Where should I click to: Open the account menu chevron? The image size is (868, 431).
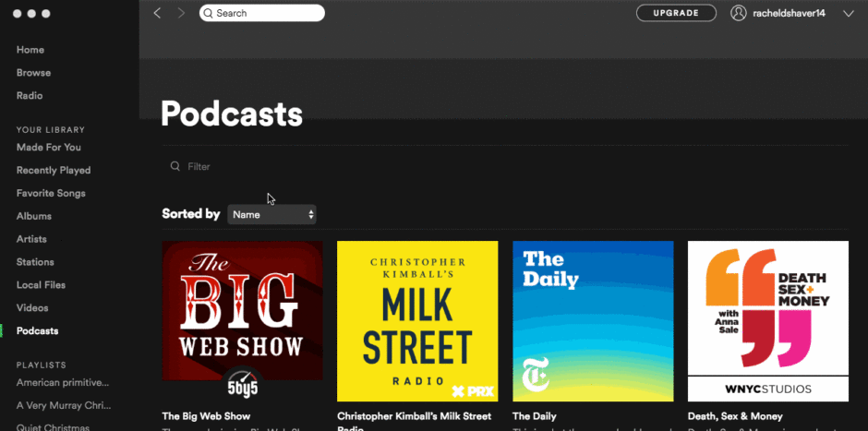pos(848,14)
